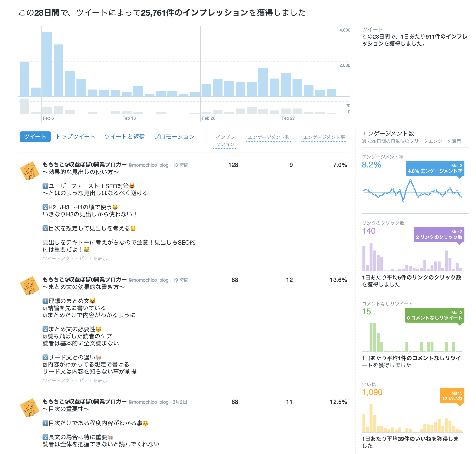
Task: Click the Feb 27 date label on chart
Action: (x=288, y=118)
